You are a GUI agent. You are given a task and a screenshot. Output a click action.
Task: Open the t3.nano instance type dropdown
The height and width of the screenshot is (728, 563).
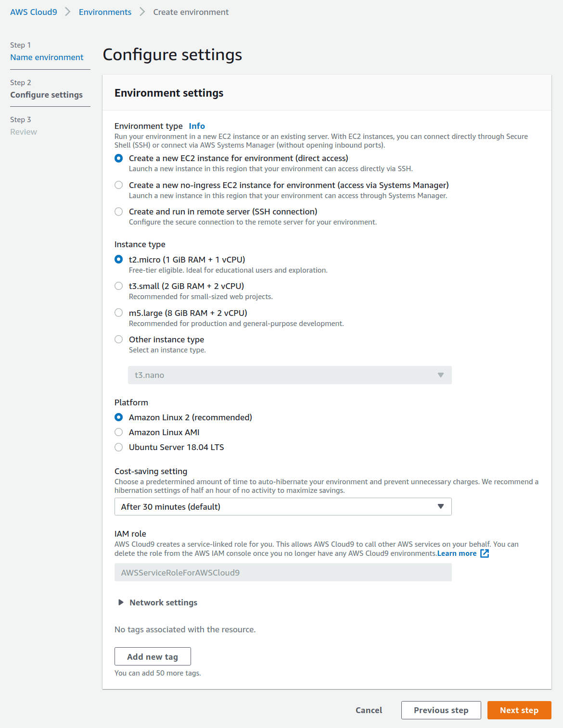[x=290, y=375]
